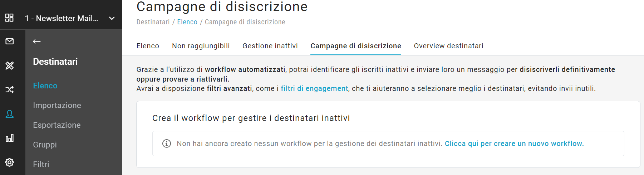Open Importazione in the sidebar menu

pos(57,105)
